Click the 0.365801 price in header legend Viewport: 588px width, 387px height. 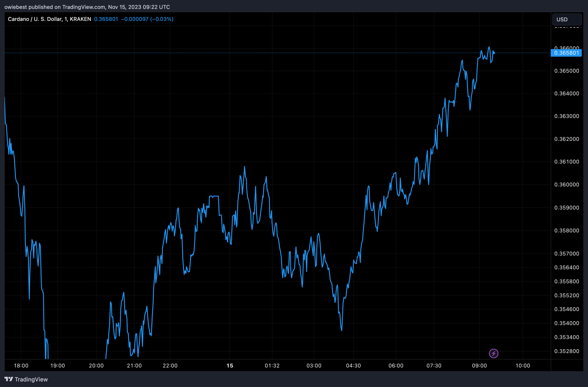click(x=106, y=19)
